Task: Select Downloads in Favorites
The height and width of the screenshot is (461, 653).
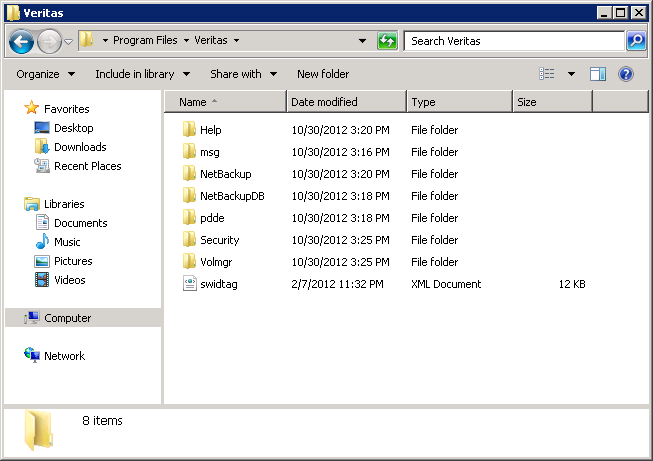Action: (80, 147)
